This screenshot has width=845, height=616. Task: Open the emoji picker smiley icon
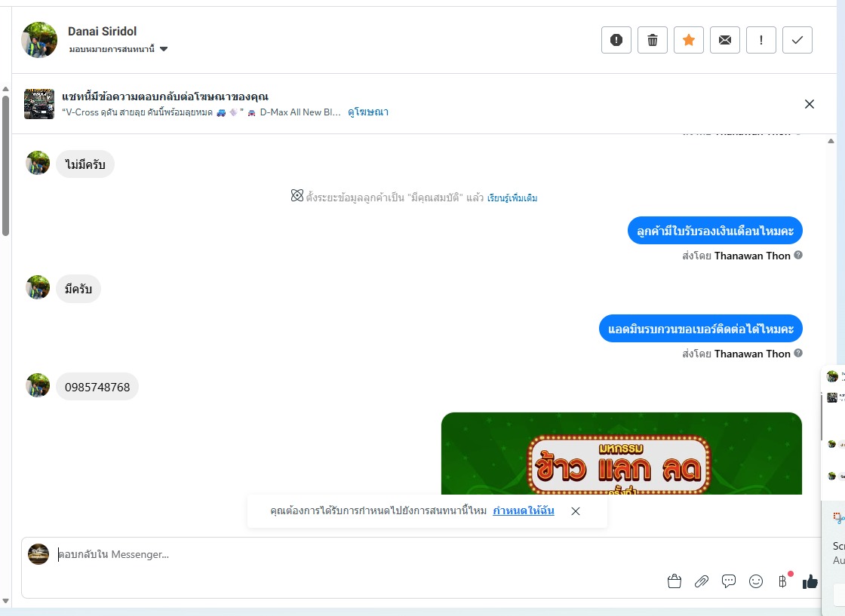755,581
